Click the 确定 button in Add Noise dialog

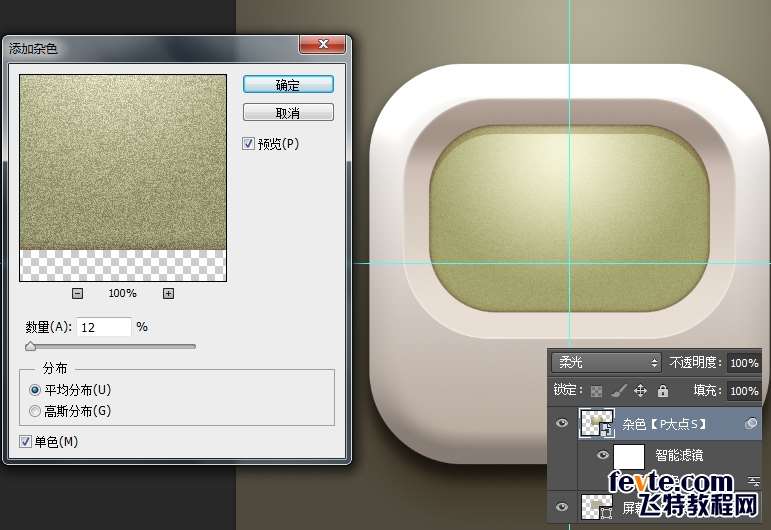288,85
